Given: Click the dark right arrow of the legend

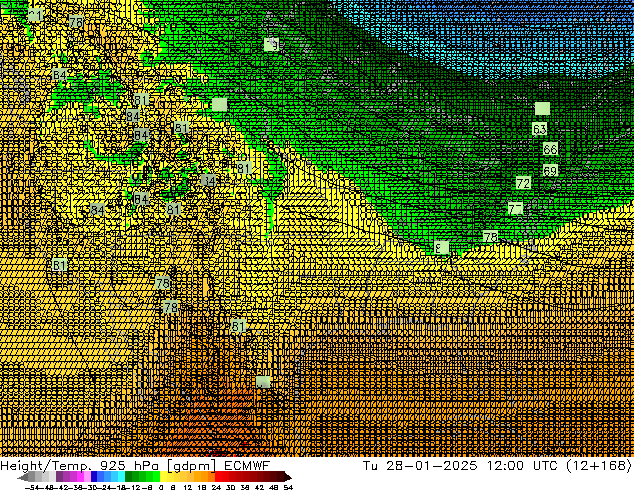Looking at the screenshot, I should tap(288, 477).
